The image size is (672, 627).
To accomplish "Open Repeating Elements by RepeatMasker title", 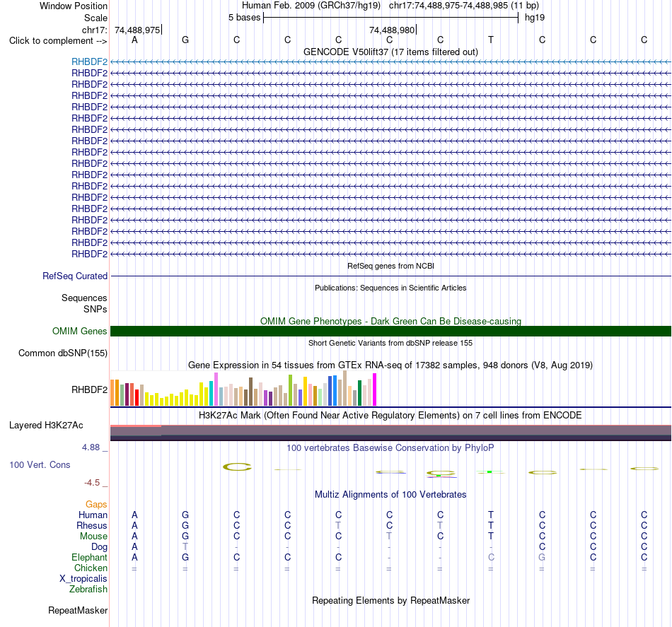I will tap(390, 600).
